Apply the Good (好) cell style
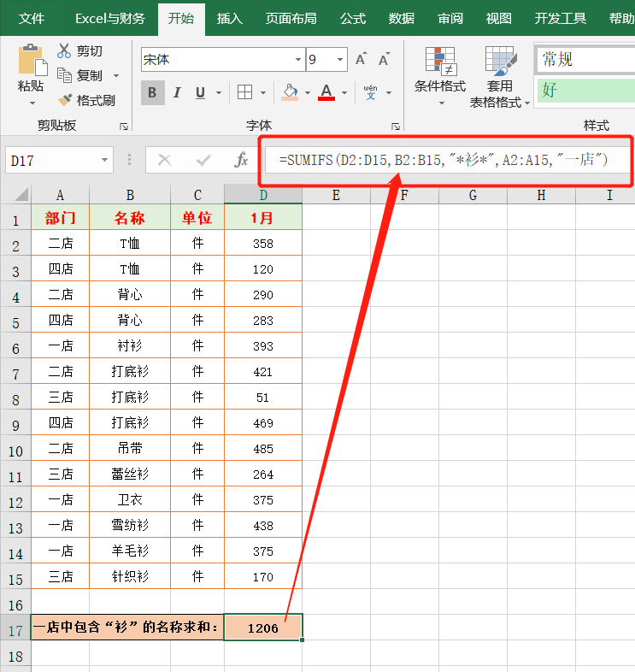The height and width of the screenshot is (672, 635). [585, 90]
